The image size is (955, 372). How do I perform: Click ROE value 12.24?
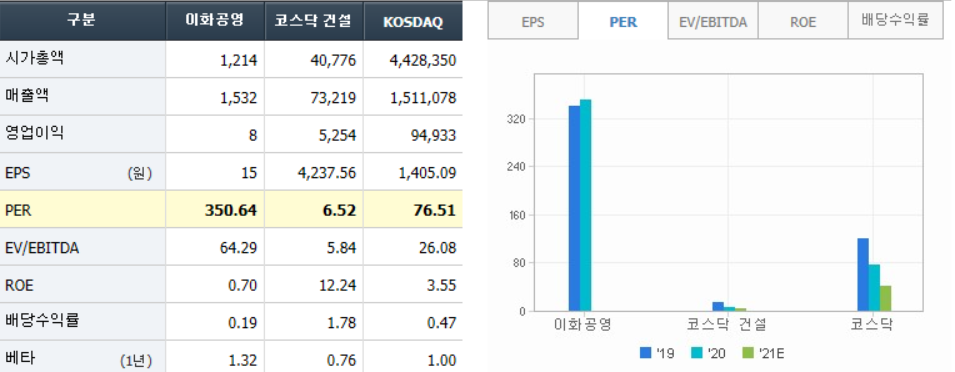tap(338, 286)
